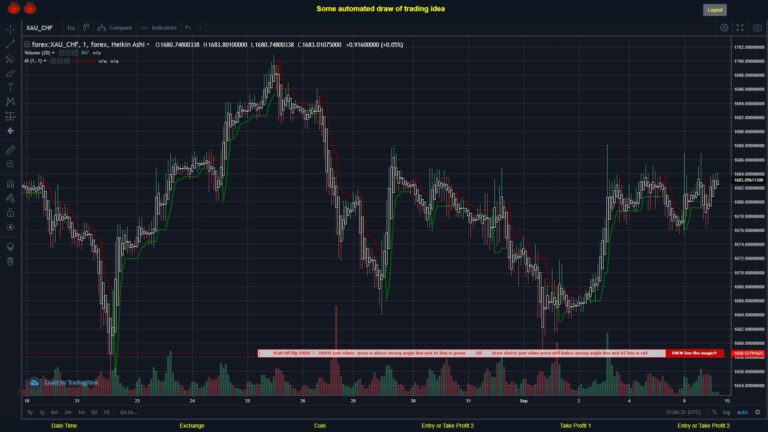Screen dimensions: 768x432
Task: Open the Go to date dialog
Action: (x=128, y=412)
